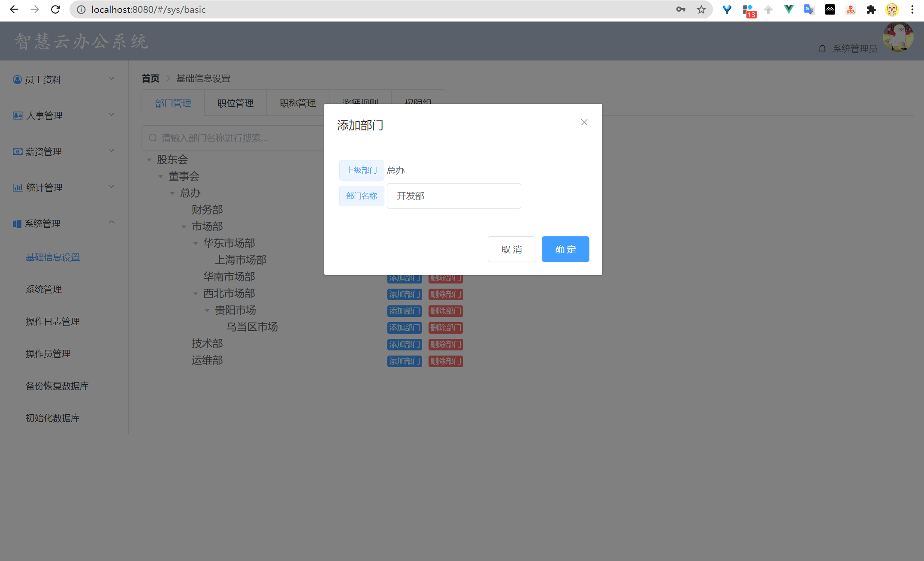924x561 pixels.
Task: Click the browser reload icon
Action: tap(55, 9)
